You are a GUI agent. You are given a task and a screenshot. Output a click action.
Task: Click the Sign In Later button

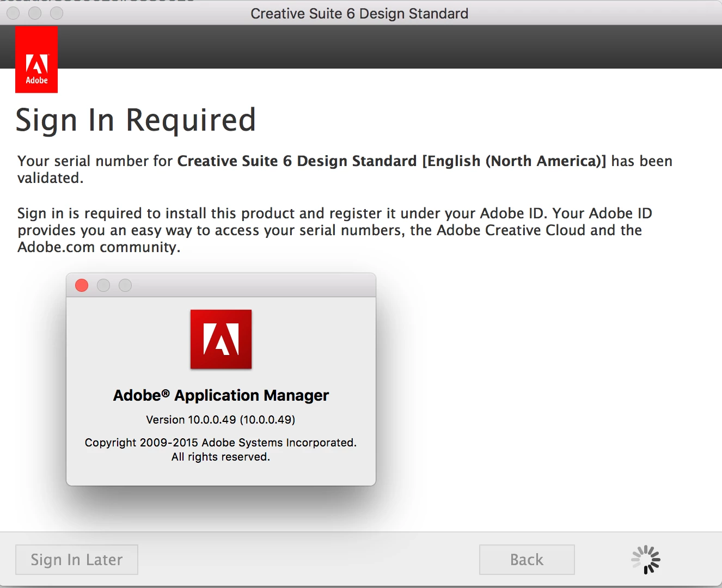click(77, 560)
